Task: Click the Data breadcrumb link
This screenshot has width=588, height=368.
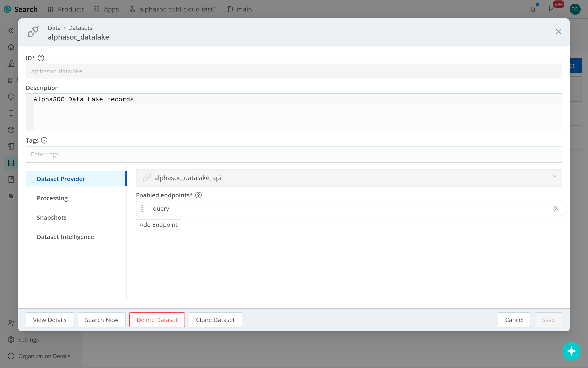Action: click(x=54, y=28)
